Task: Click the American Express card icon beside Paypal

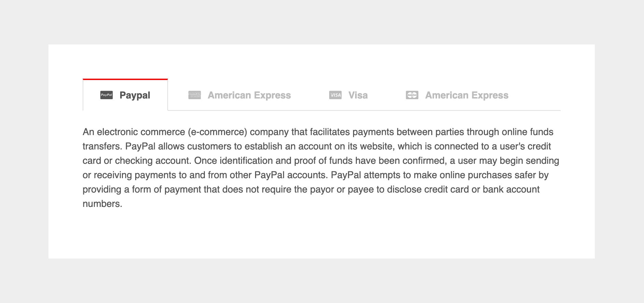Action: [195, 95]
